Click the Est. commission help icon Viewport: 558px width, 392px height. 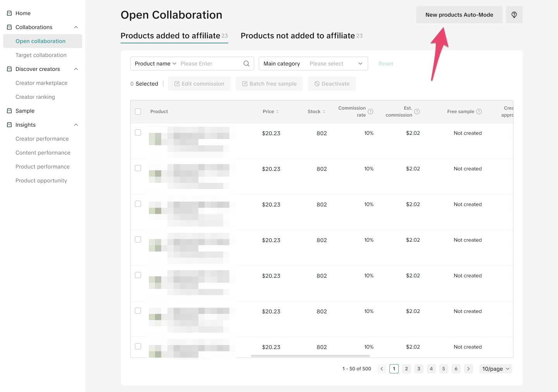pyautogui.click(x=417, y=112)
